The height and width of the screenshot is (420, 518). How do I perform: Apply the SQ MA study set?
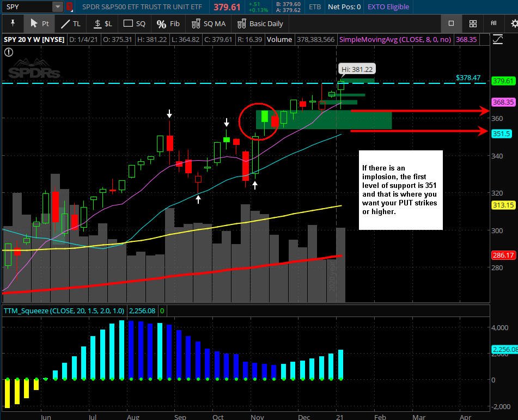click(x=209, y=24)
